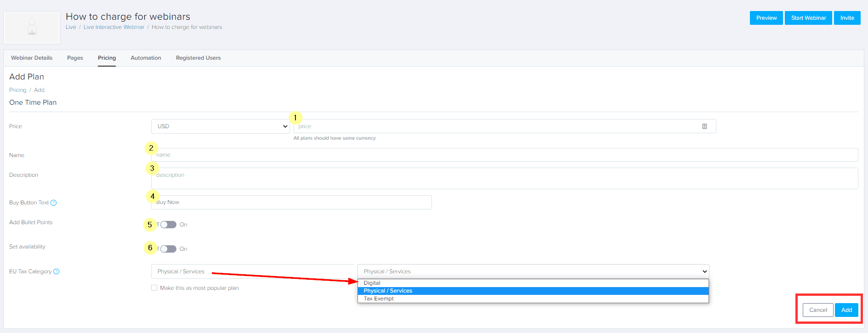
Task: Check Make this as most popular plan
Action: tap(154, 288)
